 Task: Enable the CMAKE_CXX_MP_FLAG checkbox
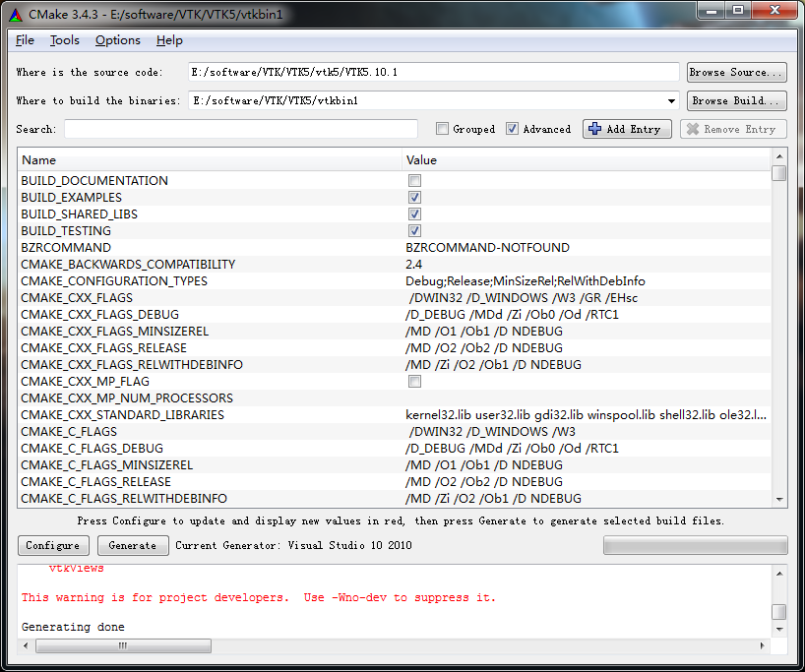click(x=414, y=382)
